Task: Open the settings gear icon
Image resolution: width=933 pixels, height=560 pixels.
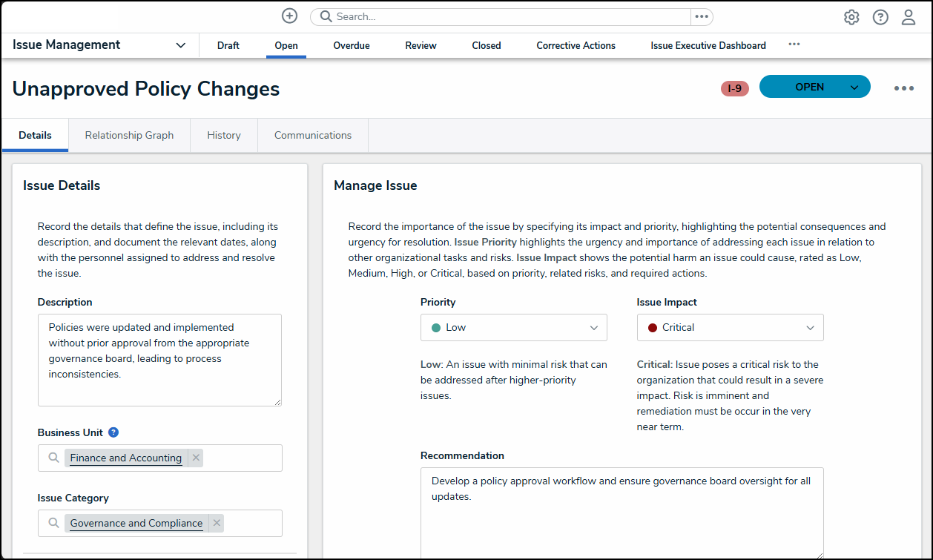Action: point(851,17)
